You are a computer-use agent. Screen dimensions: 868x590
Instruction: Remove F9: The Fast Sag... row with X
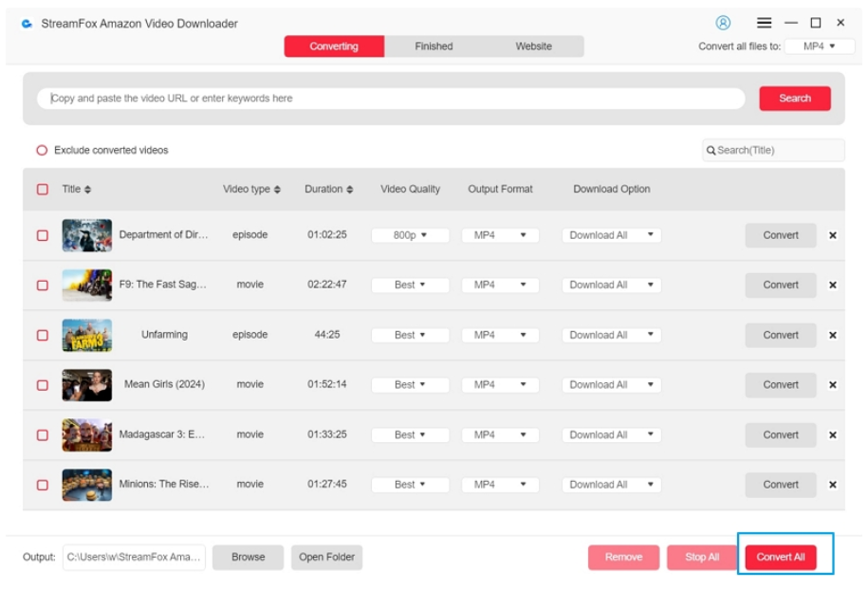(x=833, y=285)
